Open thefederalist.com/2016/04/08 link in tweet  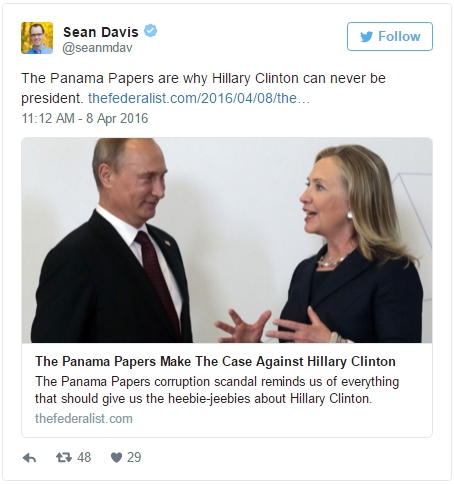(199, 98)
